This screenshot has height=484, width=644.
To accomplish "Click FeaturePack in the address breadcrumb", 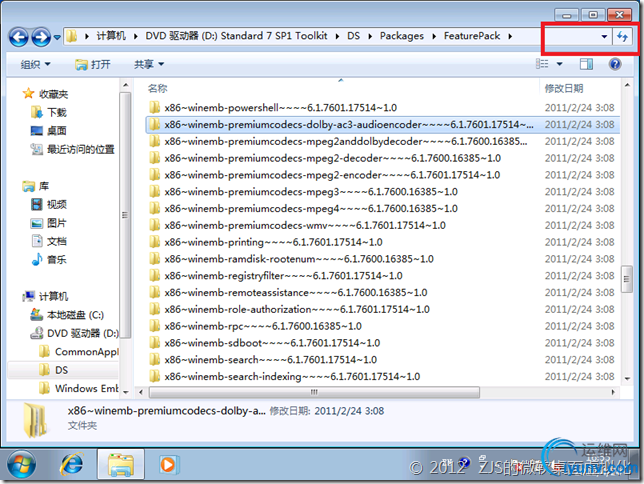I will coord(472,36).
